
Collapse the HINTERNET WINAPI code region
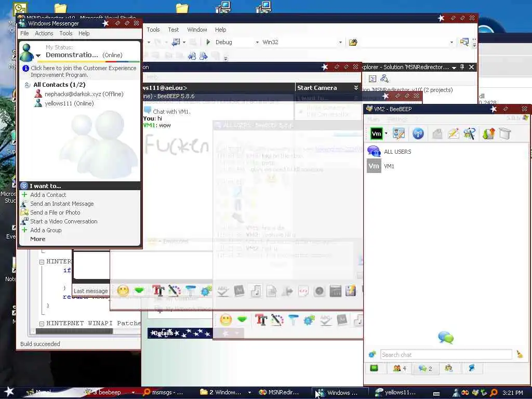click(x=42, y=323)
